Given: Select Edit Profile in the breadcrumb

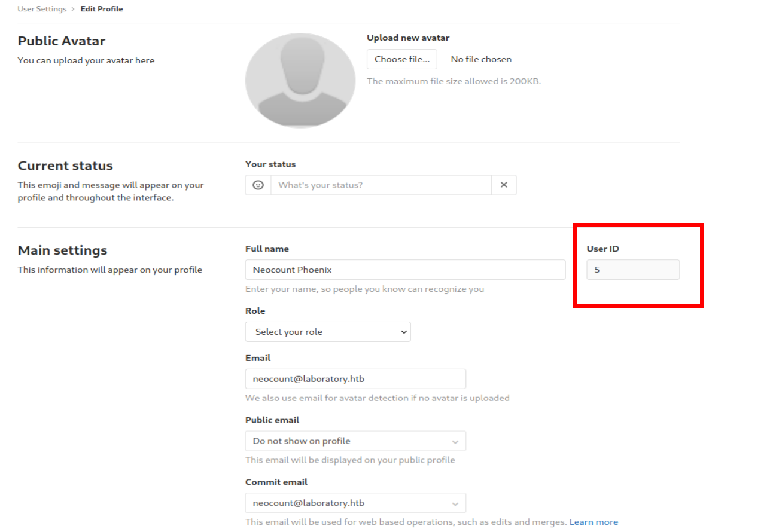Looking at the screenshot, I should 102,9.
